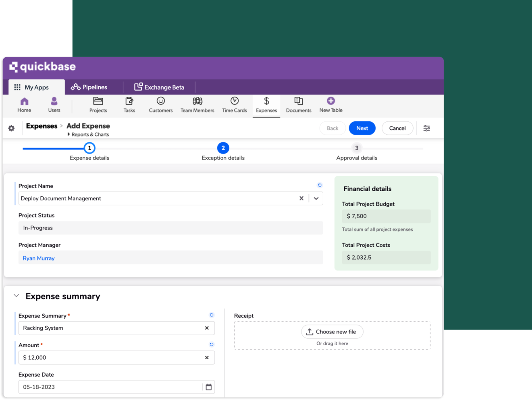Screen dimensions: 532x400
Task: Click the revert icon beside Expense Summary
Action: point(211,315)
